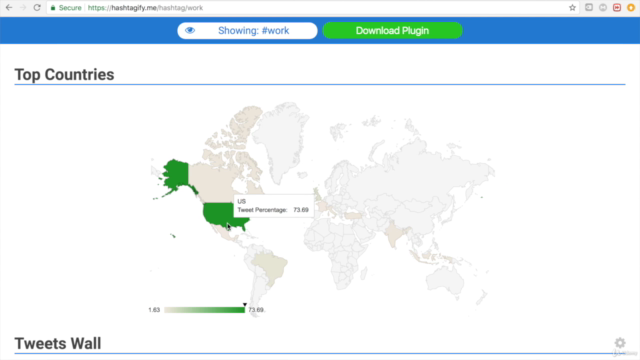Click the 1.63 legend minimum value

click(154, 310)
